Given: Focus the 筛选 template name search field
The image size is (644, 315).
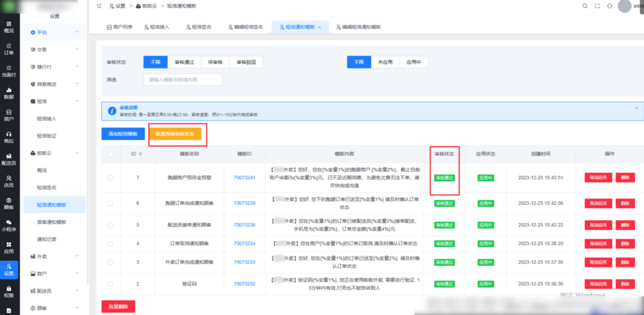Looking at the screenshot, I should [183, 80].
